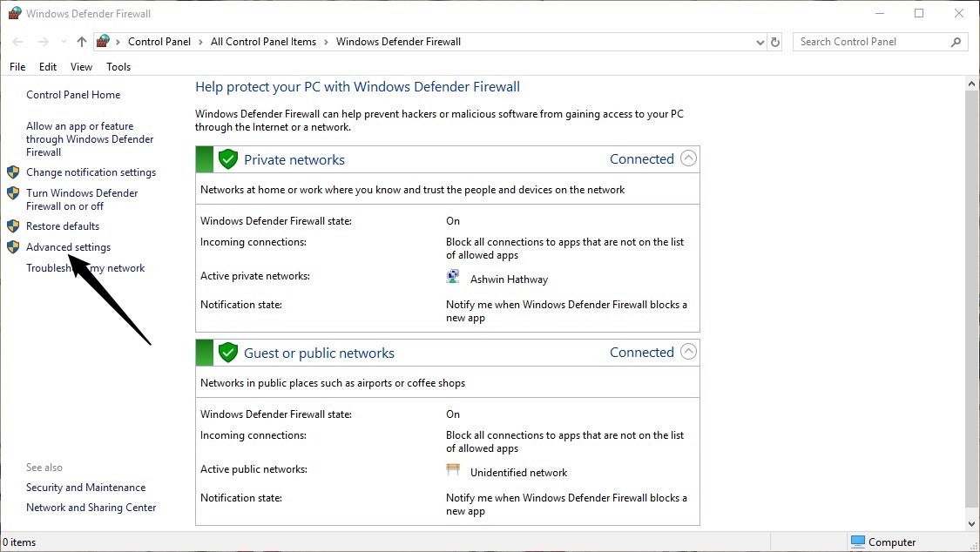Click the Guest or public networks heading
The height and width of the screenshot is (552, 980).
click(x=319, y=353)
